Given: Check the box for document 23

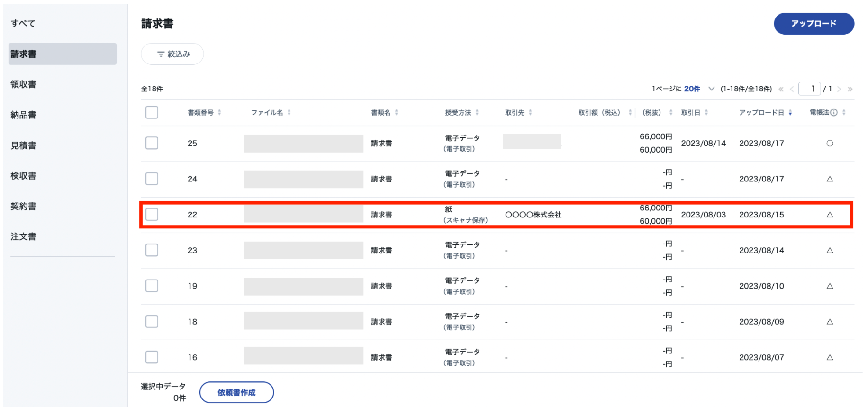Looking at the screenshot, I should (152, 250).
